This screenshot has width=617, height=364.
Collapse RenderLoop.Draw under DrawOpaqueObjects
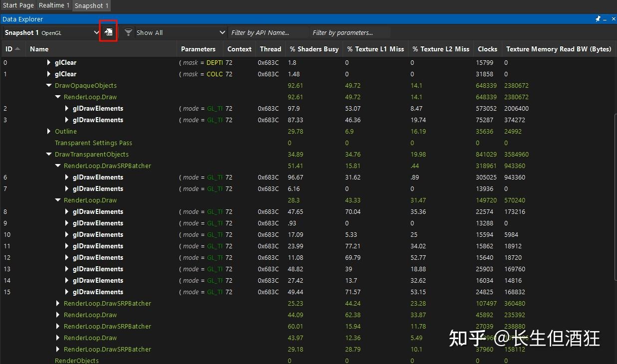[x=57, y=97]
